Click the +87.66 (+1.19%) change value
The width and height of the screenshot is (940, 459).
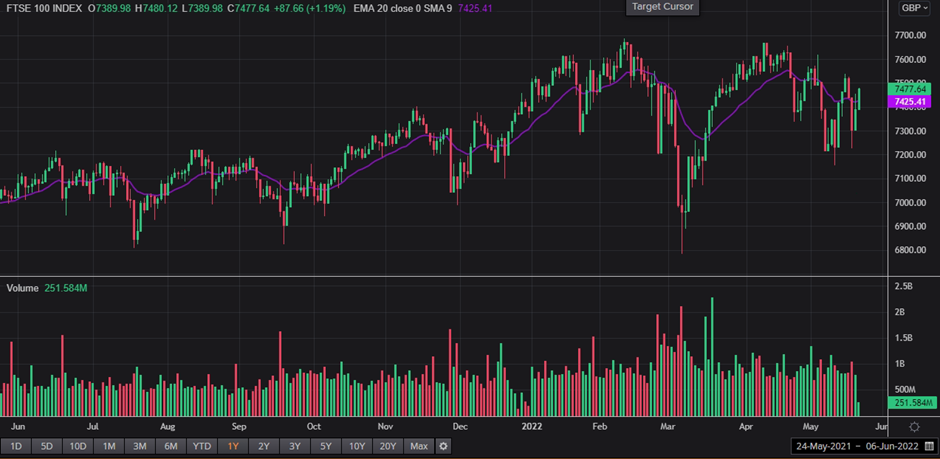coord(309,9)
